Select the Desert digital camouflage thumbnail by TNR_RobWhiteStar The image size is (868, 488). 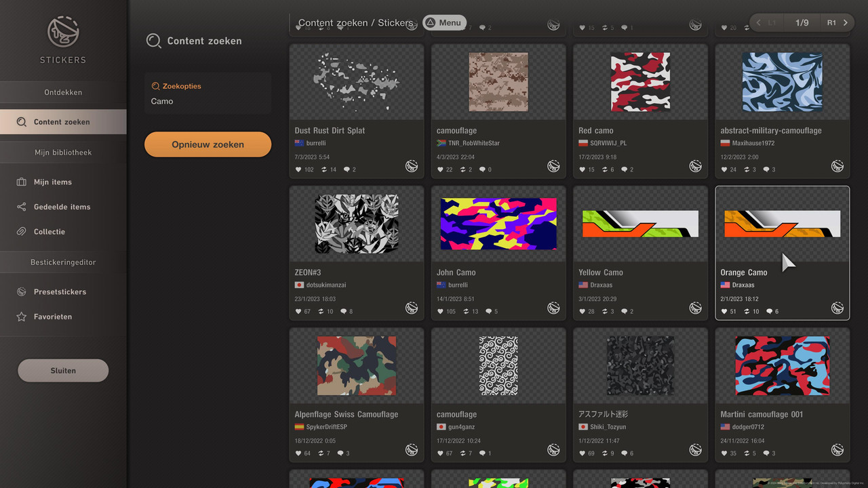[x=498, y=82]
